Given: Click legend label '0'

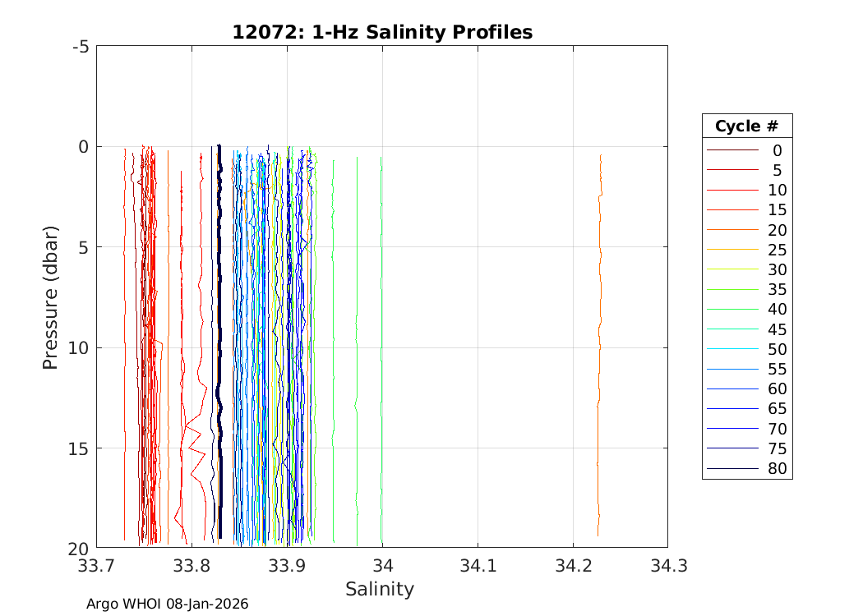Looking at the screenshot, I should [777, 150].
